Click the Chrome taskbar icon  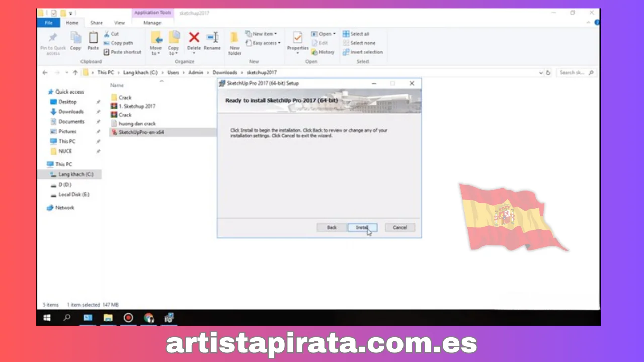click(149, 318)
